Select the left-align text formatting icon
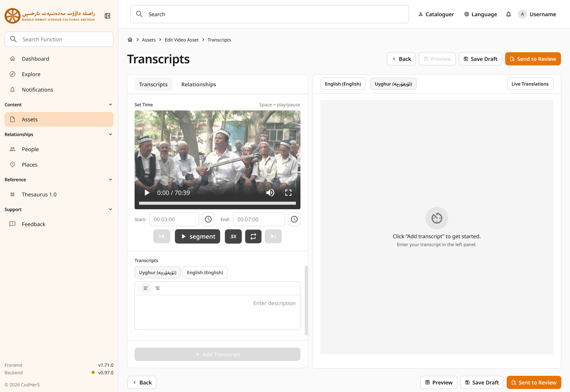570x392 pixels. click(x=146, y=288)
